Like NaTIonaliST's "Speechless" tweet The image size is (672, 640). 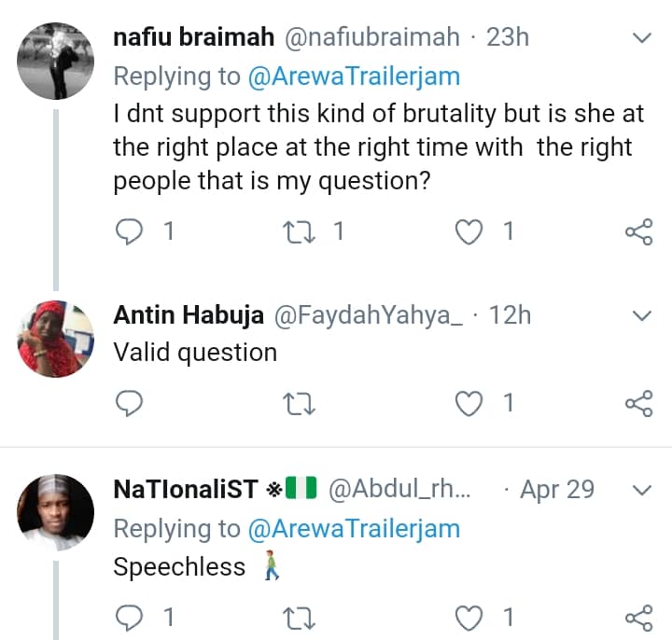point(471,617)
